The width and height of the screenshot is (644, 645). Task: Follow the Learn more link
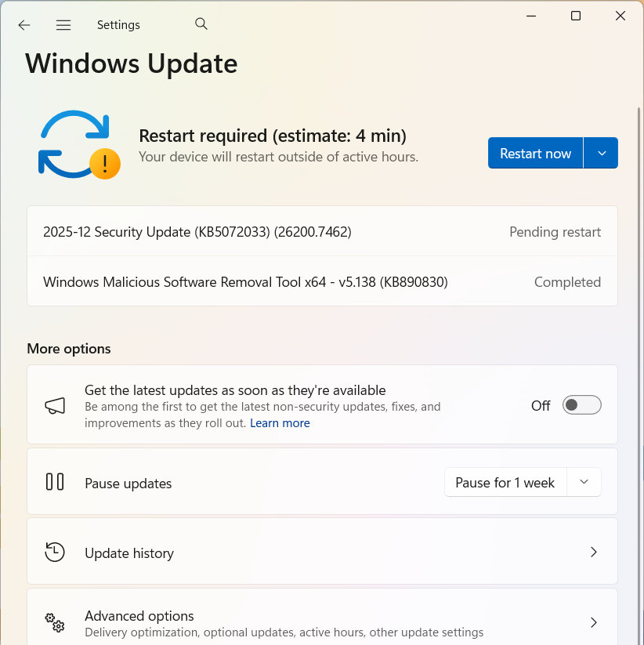tap(280, 423)
